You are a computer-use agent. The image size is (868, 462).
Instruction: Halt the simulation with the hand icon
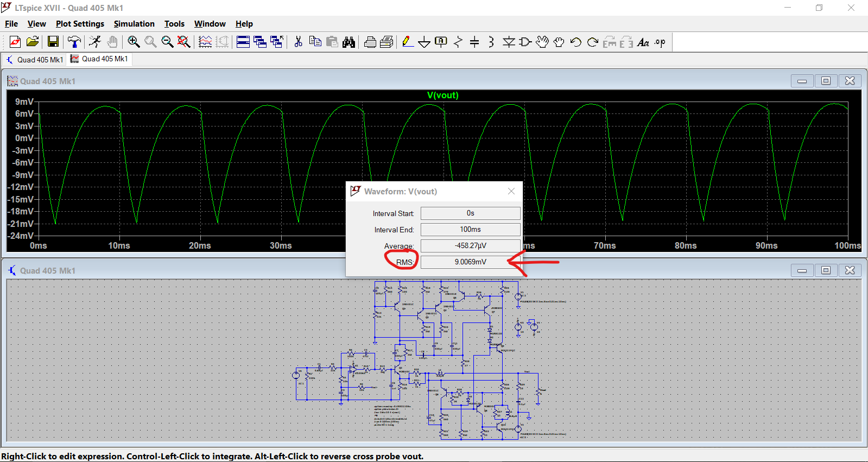112,42
